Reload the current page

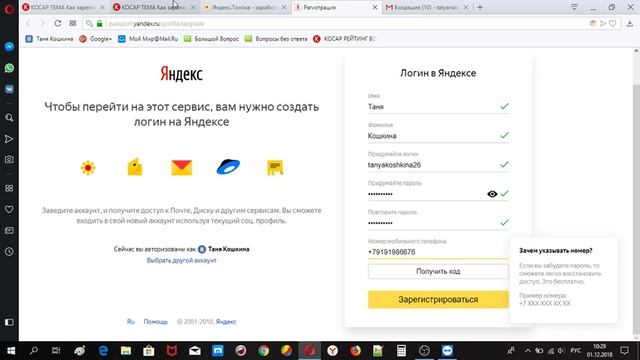point(58,23)
